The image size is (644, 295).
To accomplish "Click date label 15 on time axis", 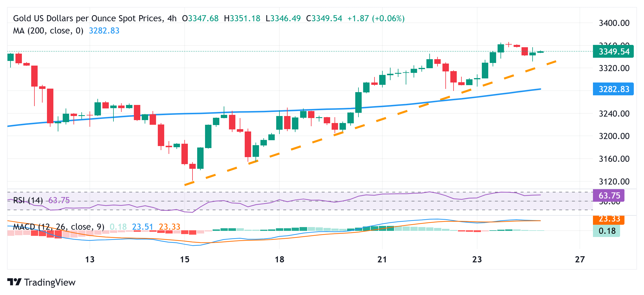I will tap(185, 259).
